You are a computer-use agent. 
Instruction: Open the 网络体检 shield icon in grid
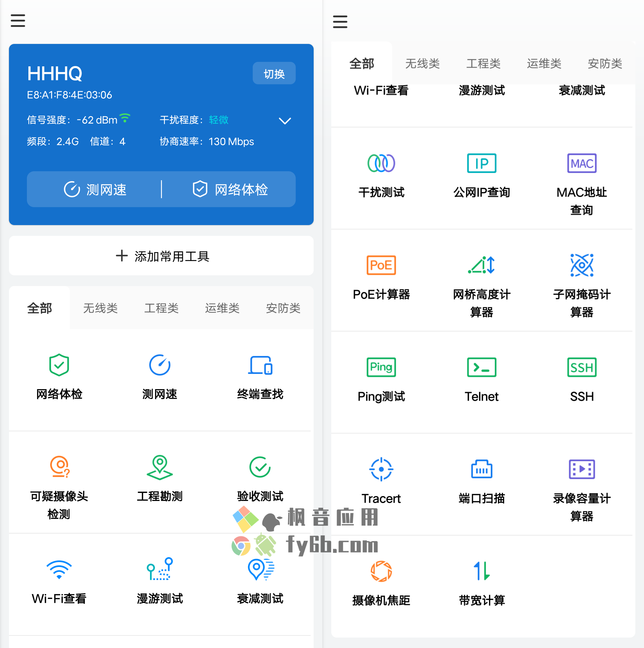click(x=59, y=365)
